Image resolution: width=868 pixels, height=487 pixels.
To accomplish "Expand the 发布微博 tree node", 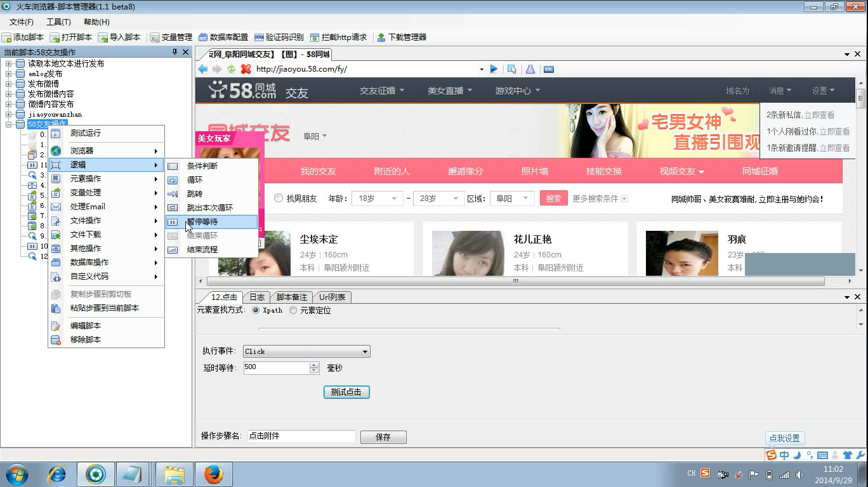I will (9, 84).
